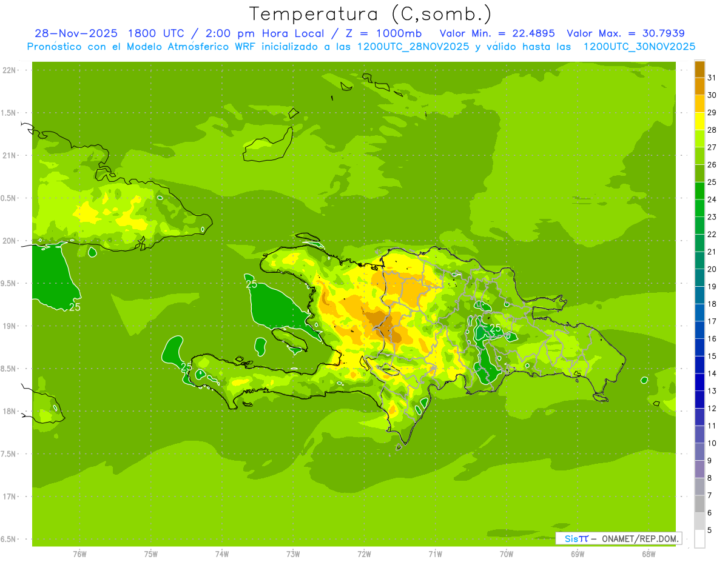Click the gray legend swatch between 6 and 7

(x=699, y=504)
